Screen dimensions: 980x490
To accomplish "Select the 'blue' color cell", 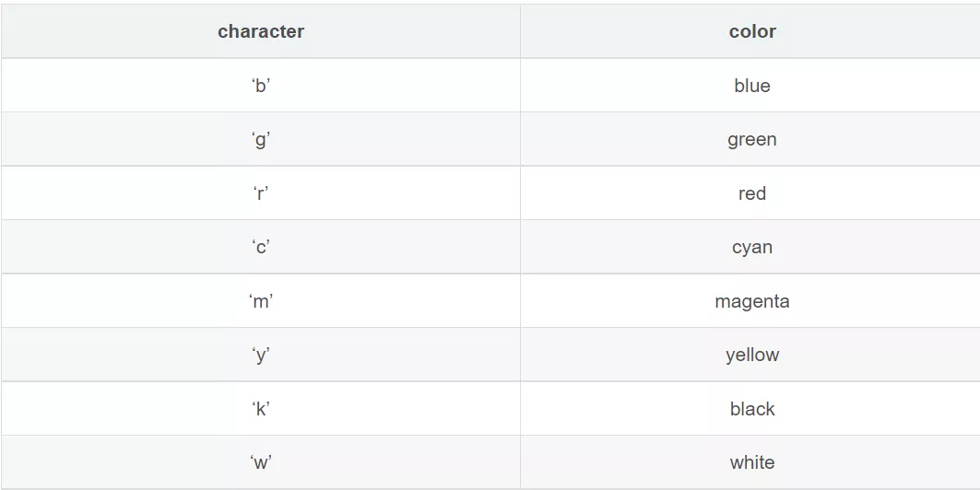I will click(x=752, y=86).
